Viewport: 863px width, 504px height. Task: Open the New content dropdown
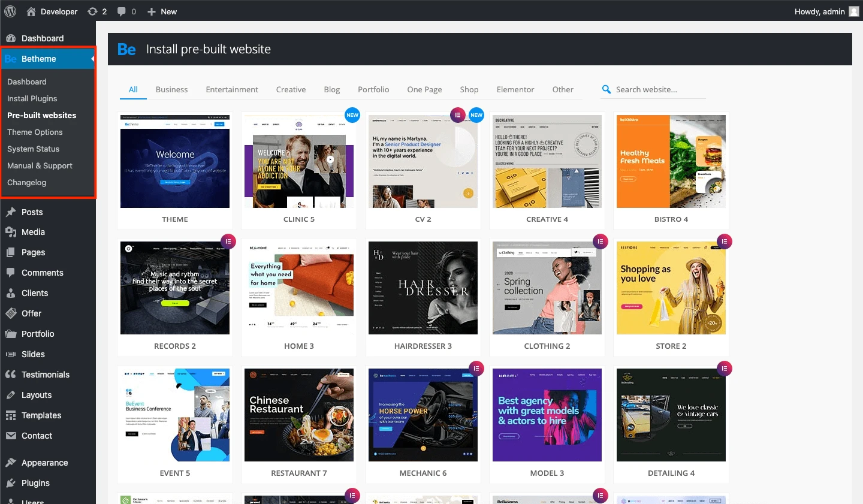[162, 11]
